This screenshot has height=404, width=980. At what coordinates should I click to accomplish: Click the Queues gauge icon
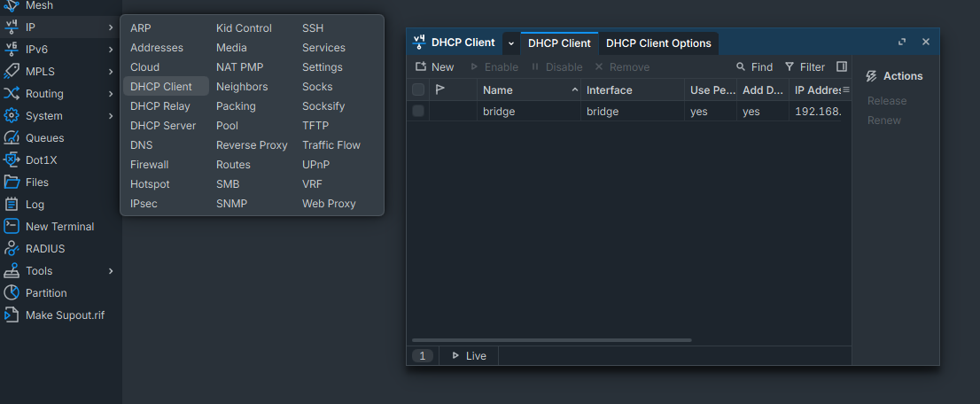point(12,138)
